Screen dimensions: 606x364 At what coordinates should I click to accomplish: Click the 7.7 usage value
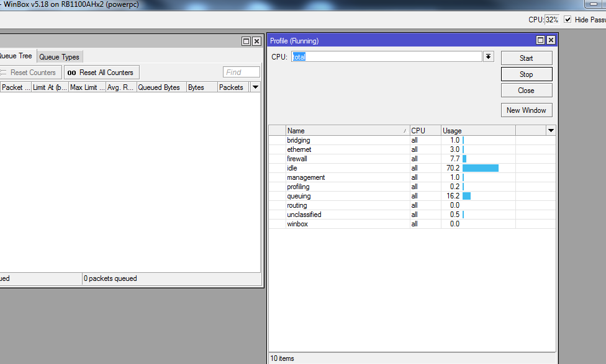pos(455,159)
